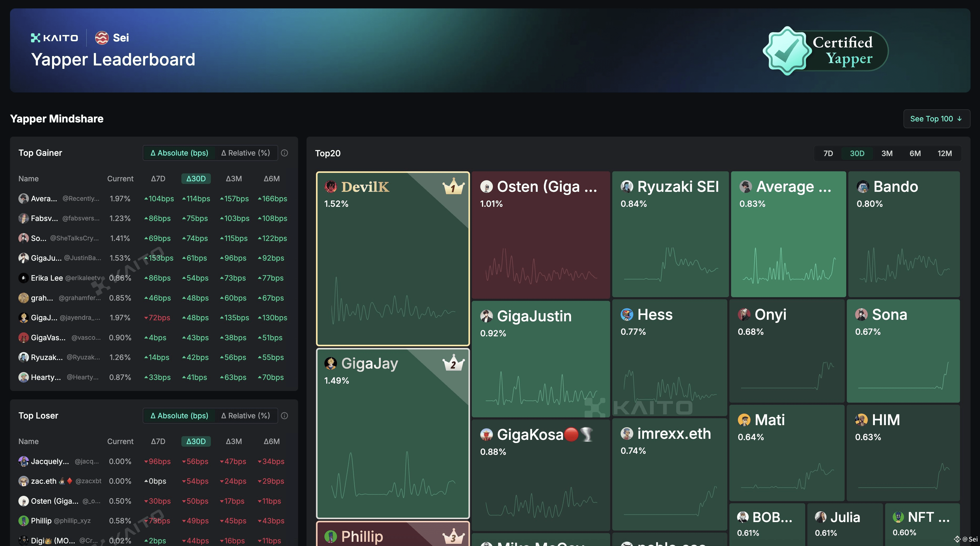Select Absolute (bps) in Top Loser

point(179,416)
